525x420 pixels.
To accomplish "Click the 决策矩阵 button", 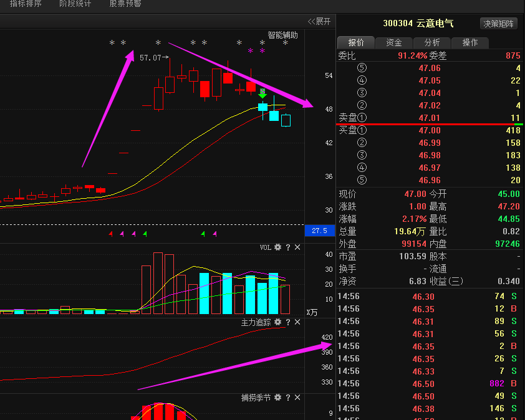I will coord(499,24).
